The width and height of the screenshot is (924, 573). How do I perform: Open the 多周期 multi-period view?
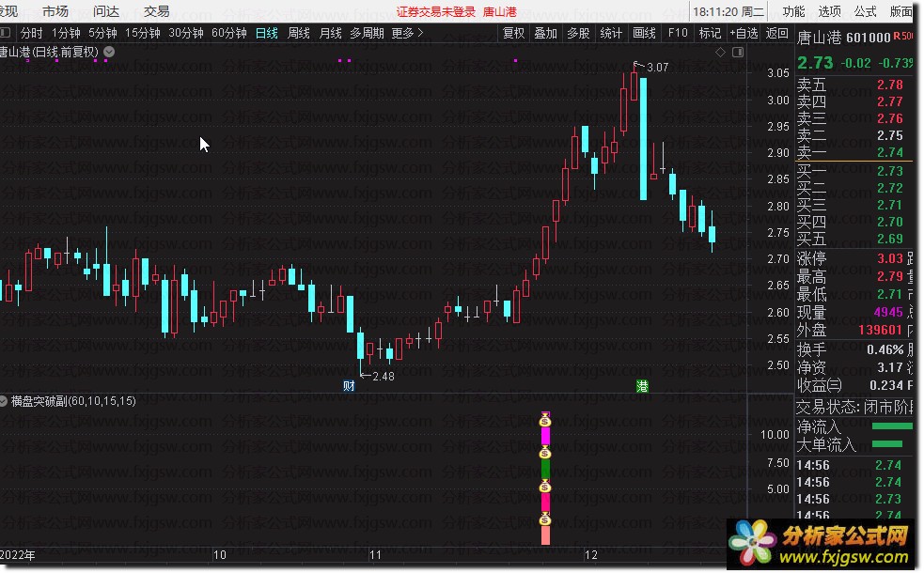(367, 33)
